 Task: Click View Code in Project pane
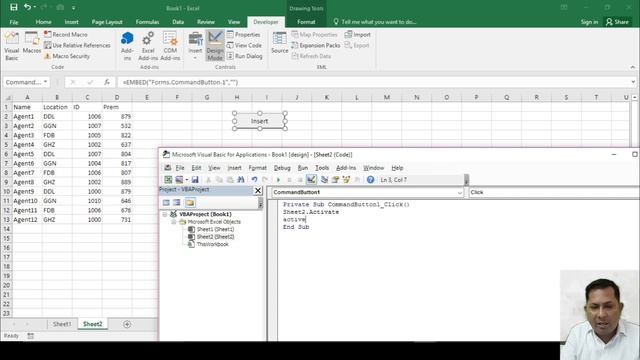166,202
